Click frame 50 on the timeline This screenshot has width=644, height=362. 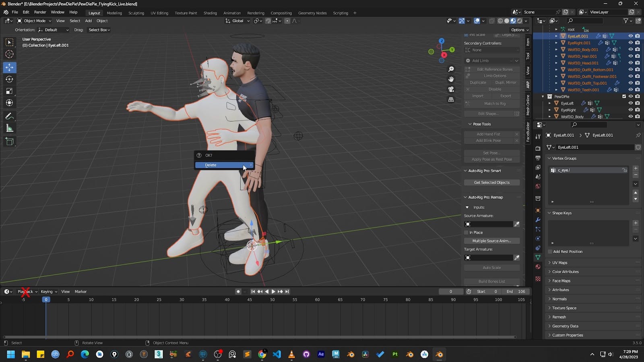click(x=272, y=300)
